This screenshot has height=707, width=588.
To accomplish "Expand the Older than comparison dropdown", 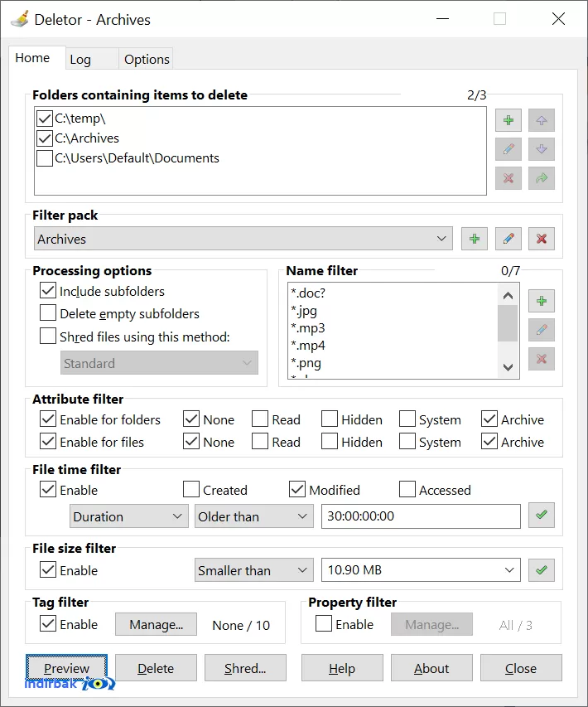I will pos(254,516).
